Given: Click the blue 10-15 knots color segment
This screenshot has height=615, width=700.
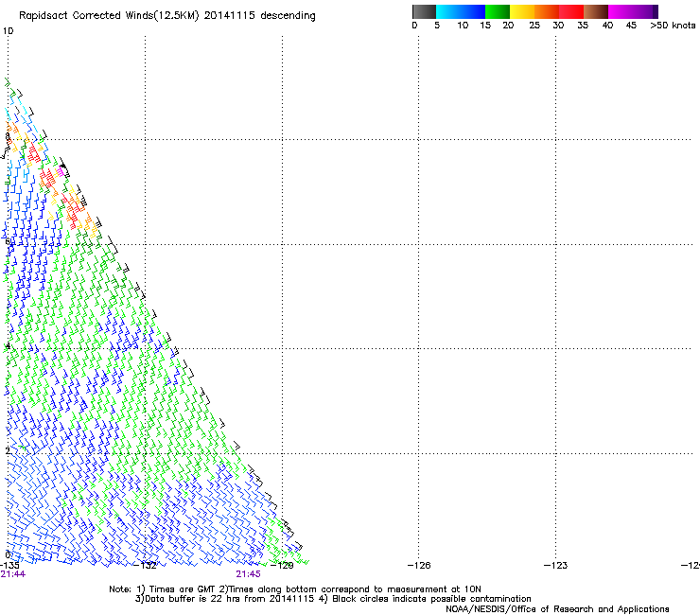Looking at the screenshot, I should click(473, 11).
